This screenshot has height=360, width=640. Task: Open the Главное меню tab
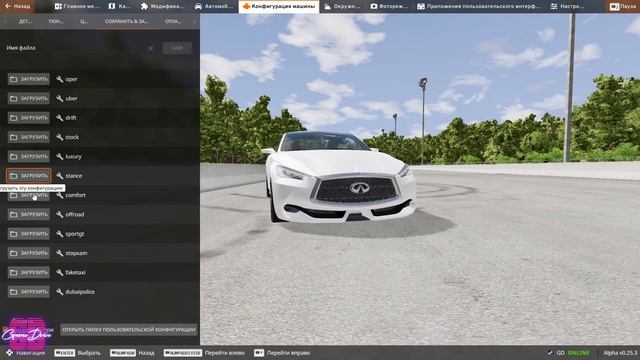click(x=77, y=6)
